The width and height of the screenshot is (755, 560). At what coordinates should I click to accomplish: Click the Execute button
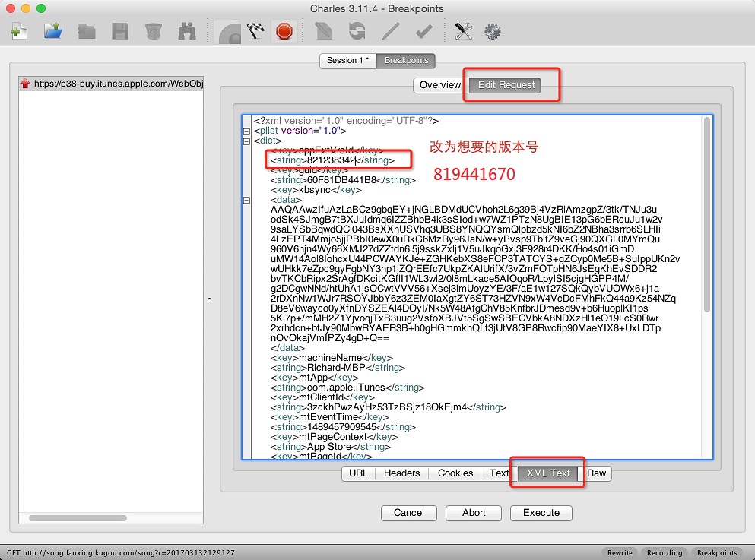tap(541, 513)
